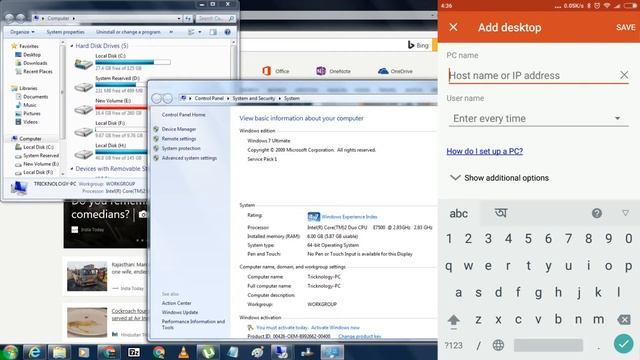This screenshot has height=360, width=640.
Task: Open the Windows Start button
Action: 10,352
